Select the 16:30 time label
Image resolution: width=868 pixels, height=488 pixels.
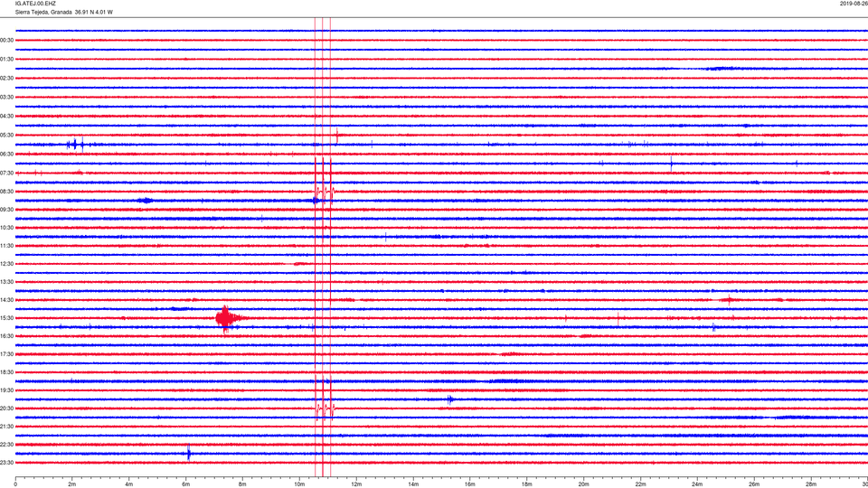(6, 336)
